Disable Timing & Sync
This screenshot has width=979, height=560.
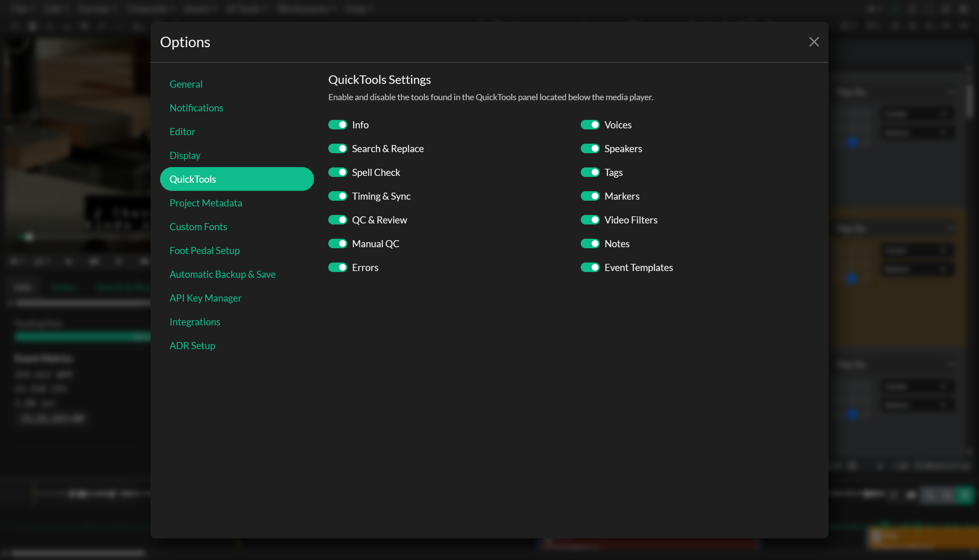[x=337, y=196]
